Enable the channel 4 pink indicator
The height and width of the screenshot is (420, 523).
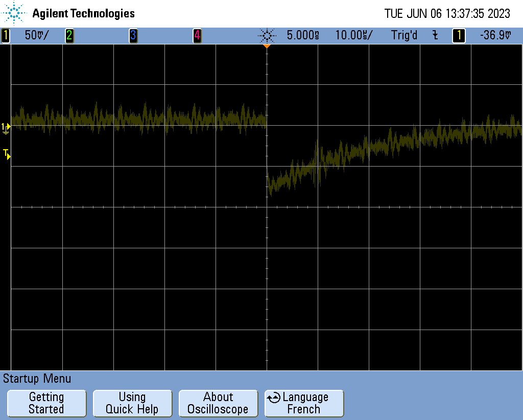point(197,36)
